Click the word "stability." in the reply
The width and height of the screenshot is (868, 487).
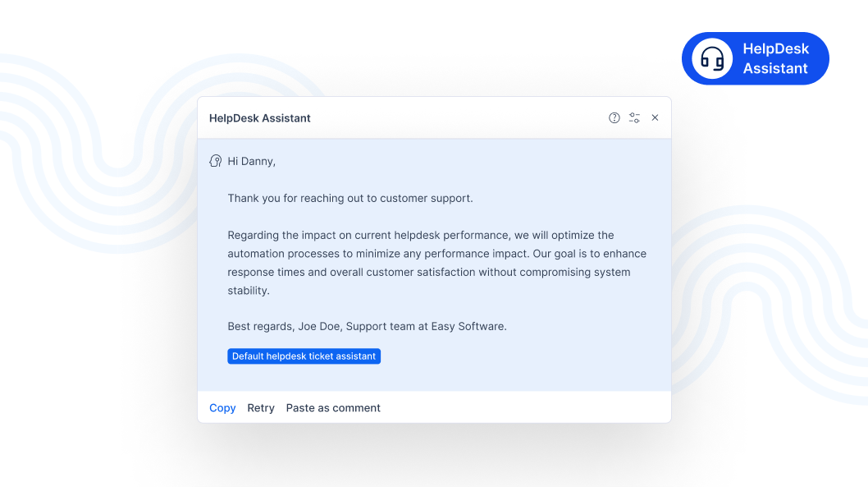pyautogui.click(x=249, y=291)
